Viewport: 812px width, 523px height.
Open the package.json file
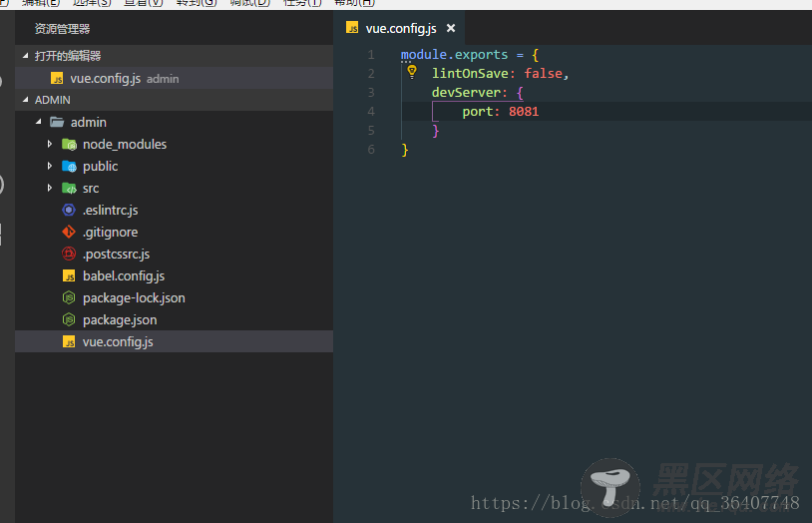coord(120,319)
